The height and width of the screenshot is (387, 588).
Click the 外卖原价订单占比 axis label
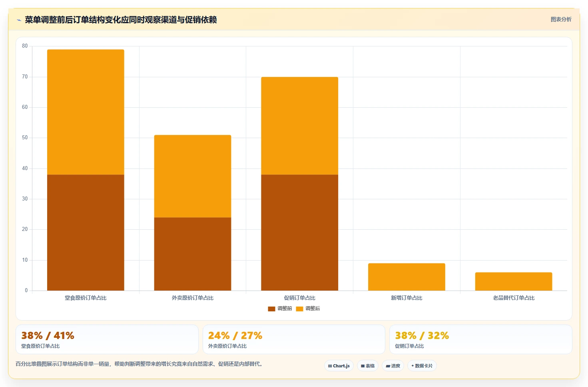coord(193,298)
